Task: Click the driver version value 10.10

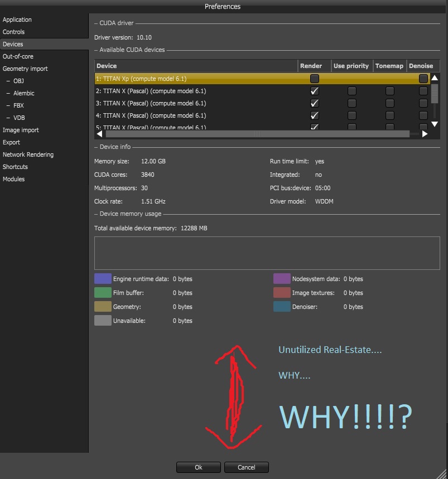Action: click(x=144, y=37)
